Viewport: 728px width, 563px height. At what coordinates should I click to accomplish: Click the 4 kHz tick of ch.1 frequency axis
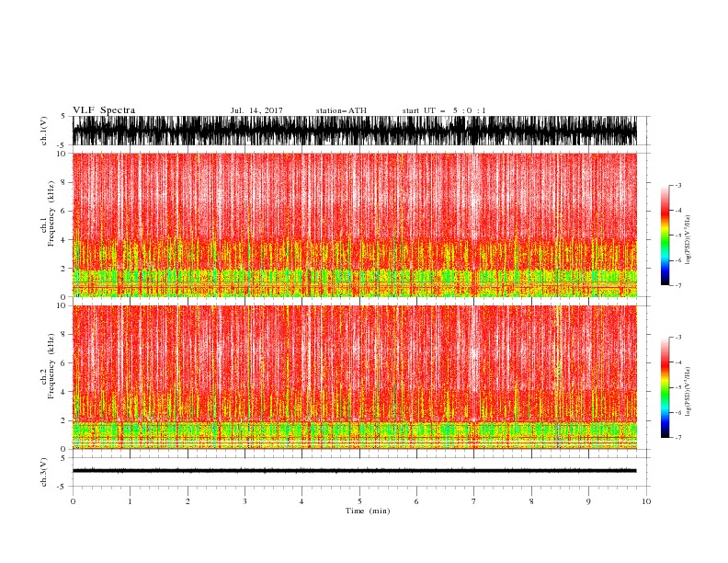click(x=64, y=240)
